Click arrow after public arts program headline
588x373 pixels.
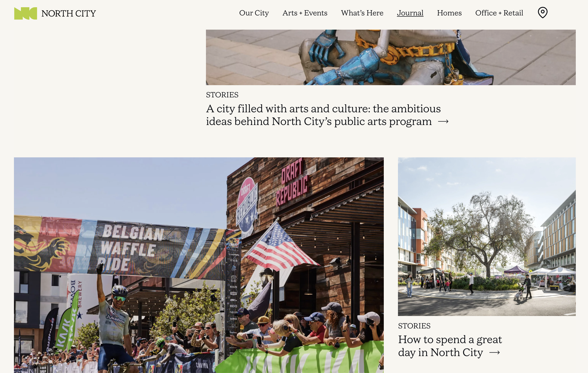point(443,122)
